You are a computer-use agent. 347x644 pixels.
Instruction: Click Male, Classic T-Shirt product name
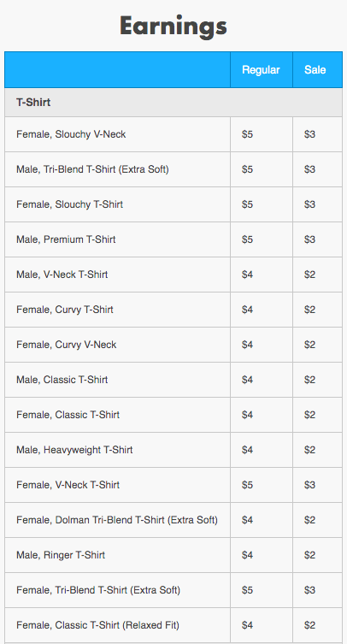pos(62,380)
